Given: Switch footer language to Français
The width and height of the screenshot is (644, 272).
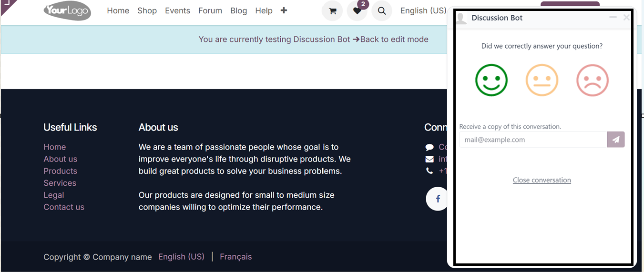Looking at the screenshot, I should pyautogui.click(x=235, y=257).
